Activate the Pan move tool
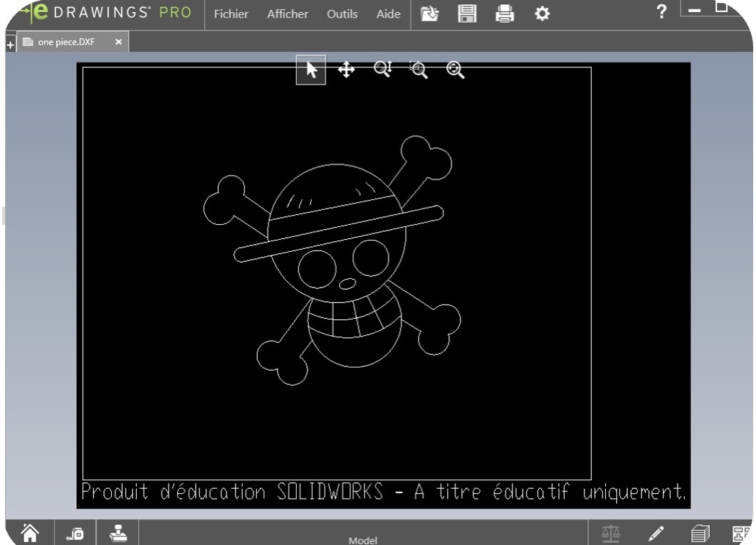Screen dimensions: 756x545 pyautogui.click(x=346, y=70)
